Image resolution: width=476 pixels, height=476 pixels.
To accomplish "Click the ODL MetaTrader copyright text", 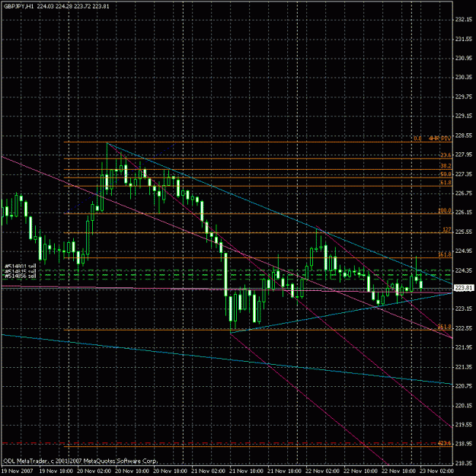I will [x=81, y=461].
